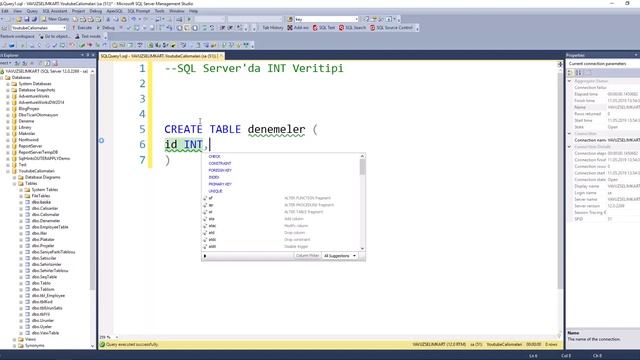This screenshot has width=640, height=360.
Task: Toggle Categorized view in the Properties panel
Action: pyautogui.click(x=571, y=73)
